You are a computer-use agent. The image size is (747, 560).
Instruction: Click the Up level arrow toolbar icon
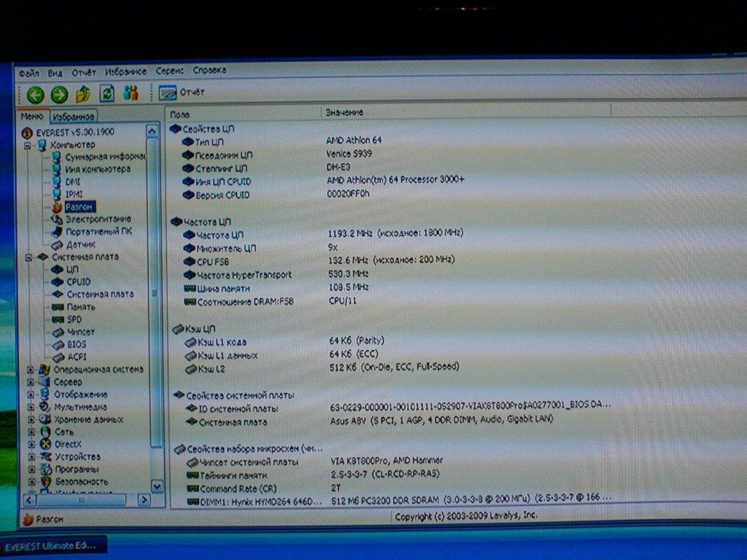pos(83,94)
